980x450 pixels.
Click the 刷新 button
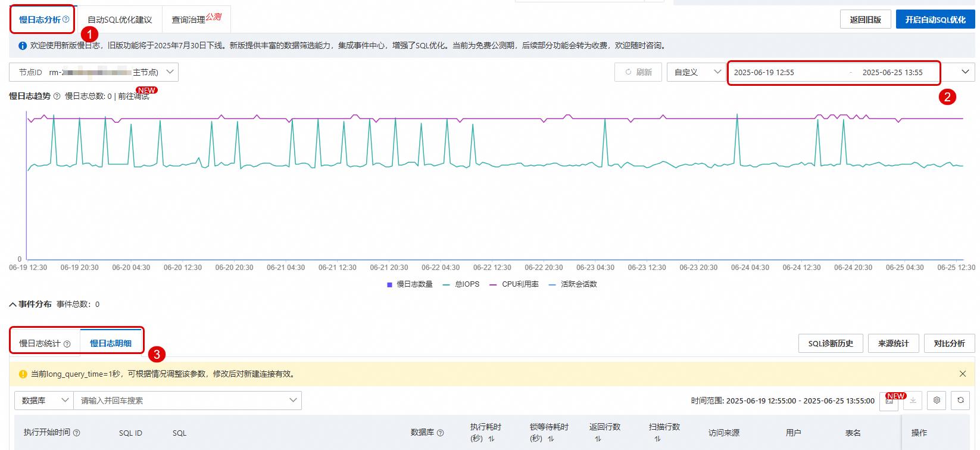(x=638, y=72)
